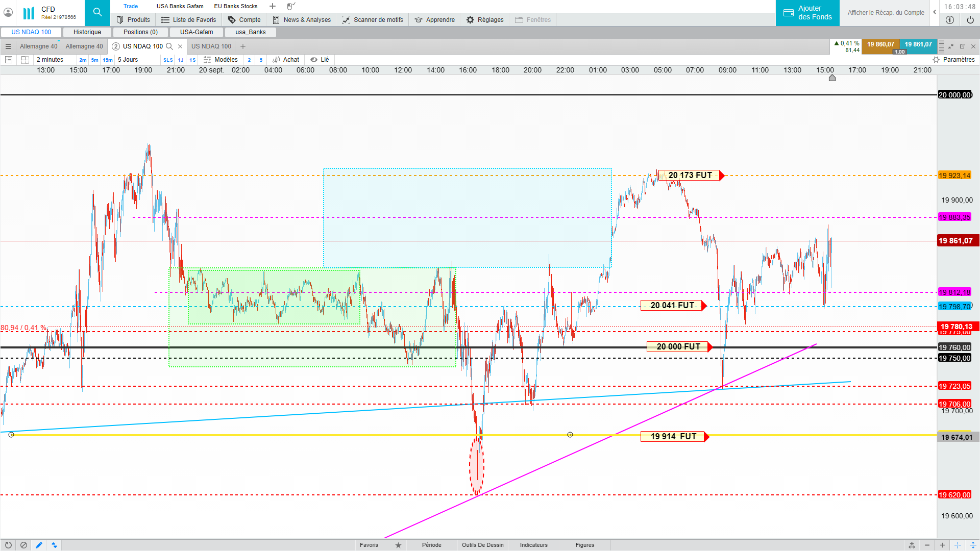Open the chart layout grid icon
This screenshot has height=551, width=980.
[x=25, y=60]
